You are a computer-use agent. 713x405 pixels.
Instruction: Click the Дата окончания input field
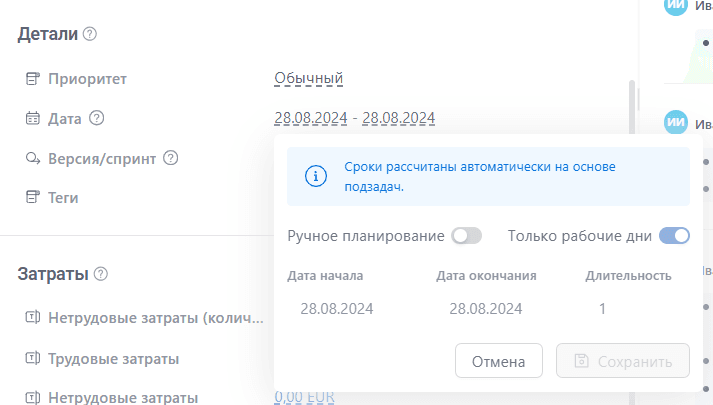click(x=486, y=309)
